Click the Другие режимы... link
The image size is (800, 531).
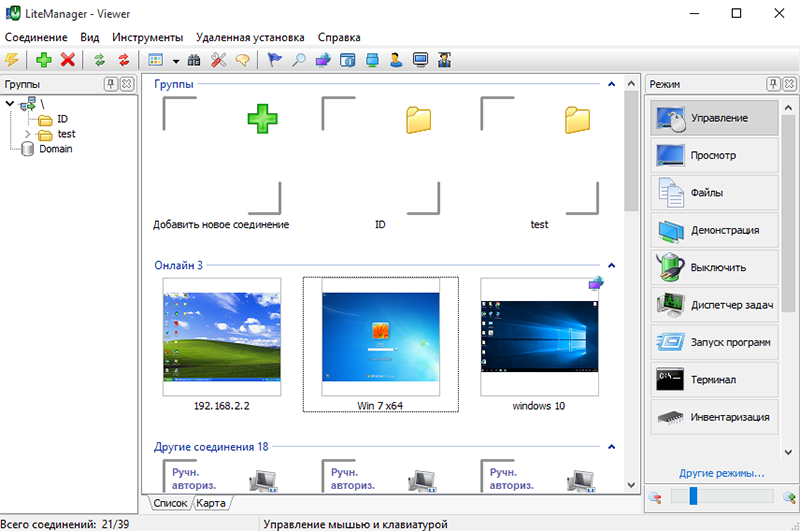pos(721,472)
